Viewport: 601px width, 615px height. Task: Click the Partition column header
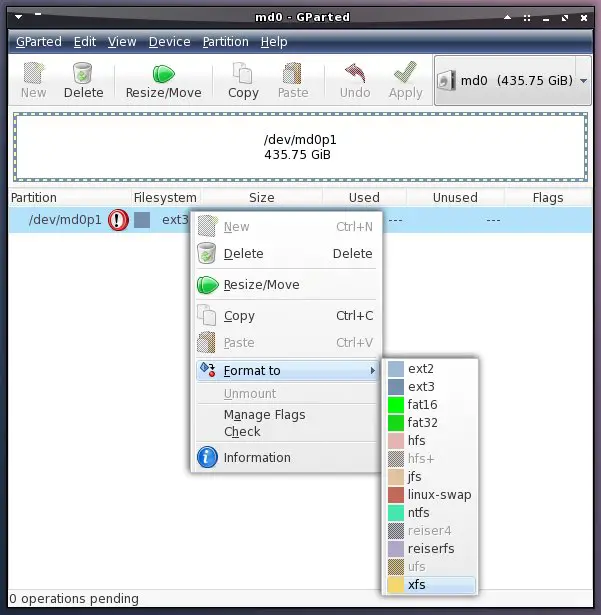click(69, 197)
